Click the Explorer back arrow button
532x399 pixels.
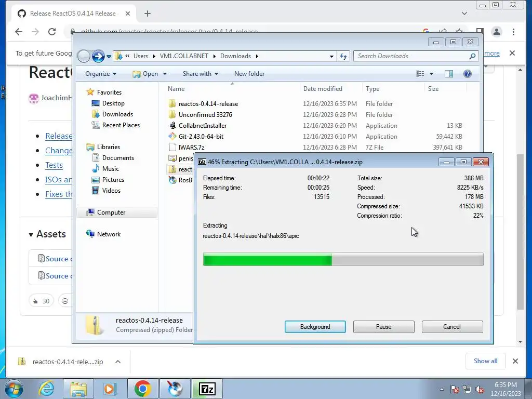[84, 56]
